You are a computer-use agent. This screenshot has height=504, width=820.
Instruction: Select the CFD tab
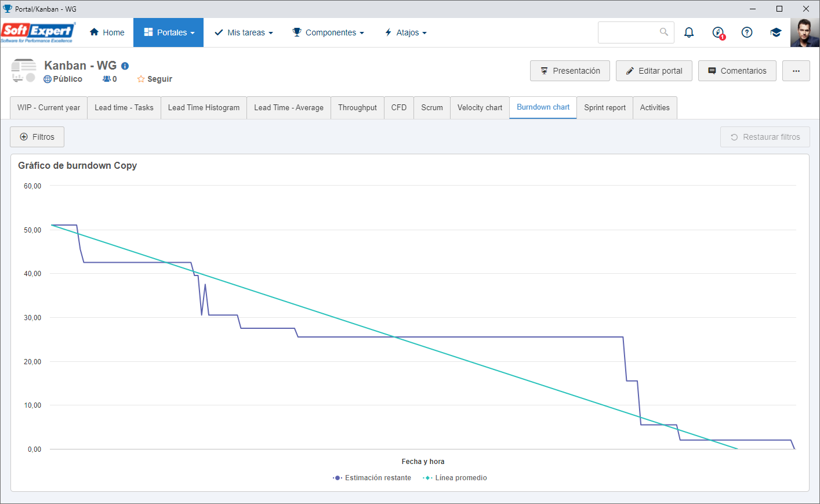[399, 108]
